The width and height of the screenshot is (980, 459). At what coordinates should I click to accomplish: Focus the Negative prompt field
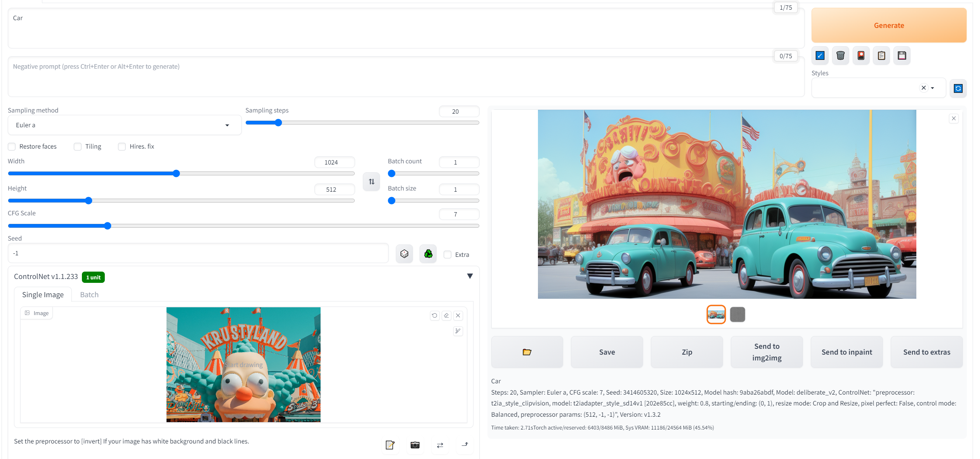[x=406, y=77]
